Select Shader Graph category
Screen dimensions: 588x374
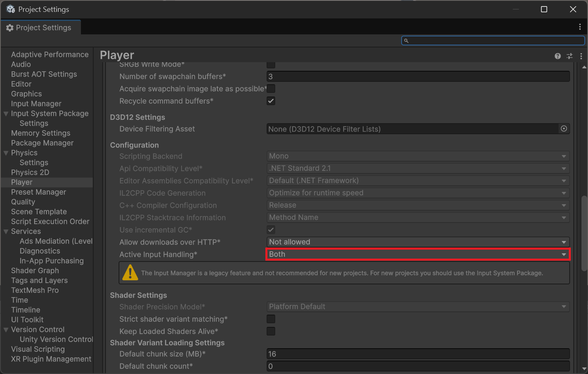tap(35, 270)
